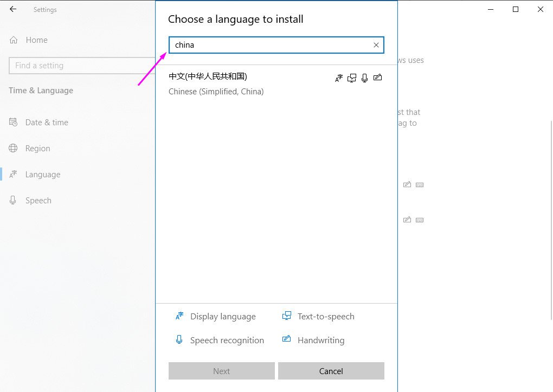553x392 pixels.
Task: Click the back arrow at top left
Action: (12, 9)
